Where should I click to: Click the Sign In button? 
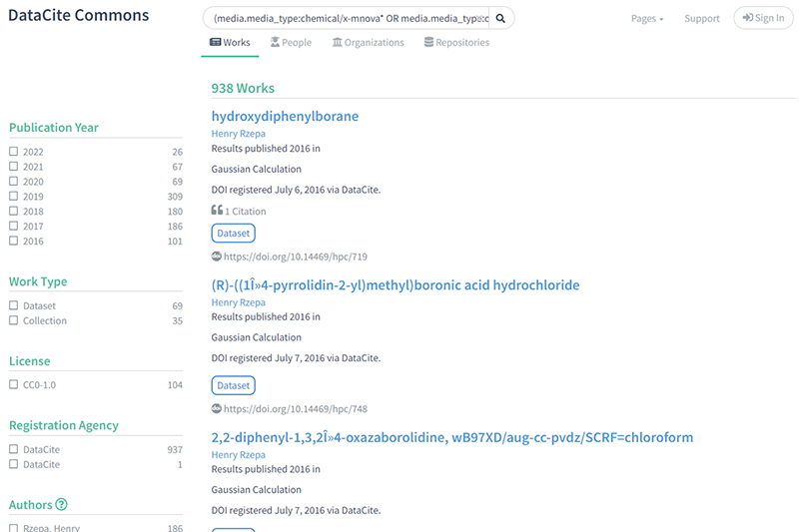763,18
